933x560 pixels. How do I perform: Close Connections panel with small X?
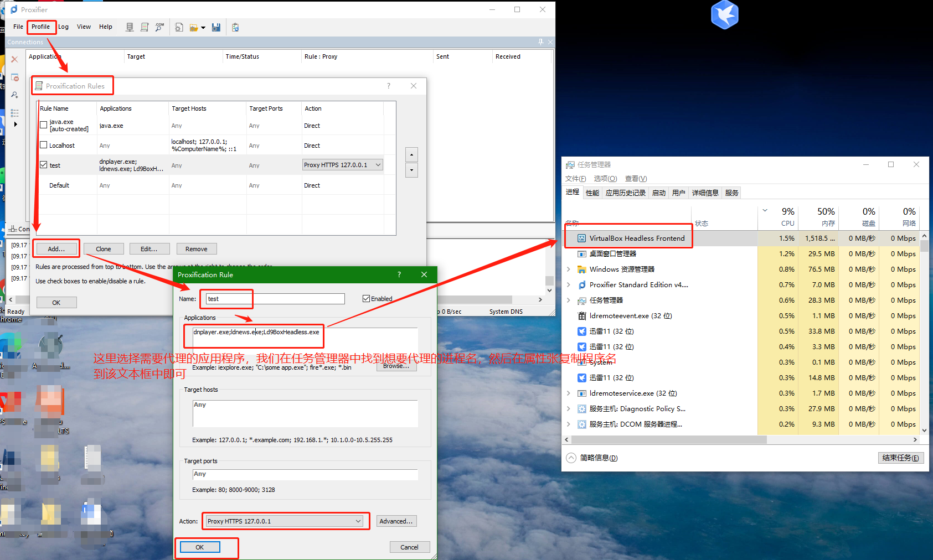(x=550, y=42)
